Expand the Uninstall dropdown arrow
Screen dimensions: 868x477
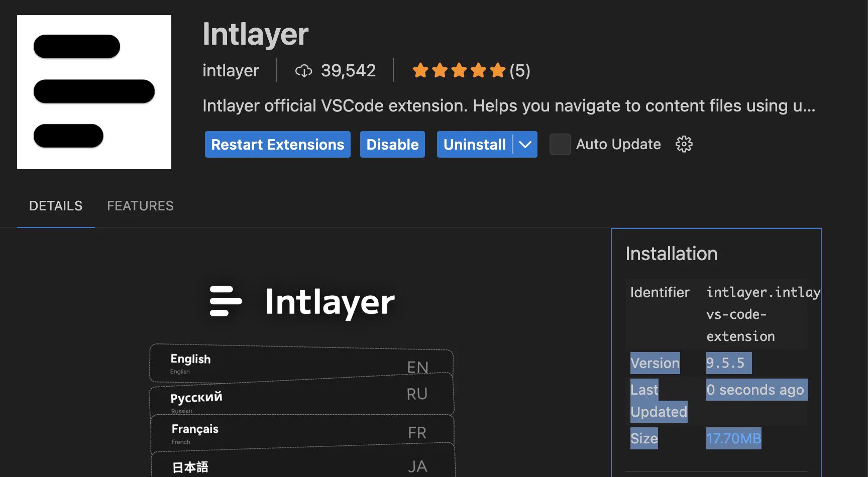tap(525, 145)
